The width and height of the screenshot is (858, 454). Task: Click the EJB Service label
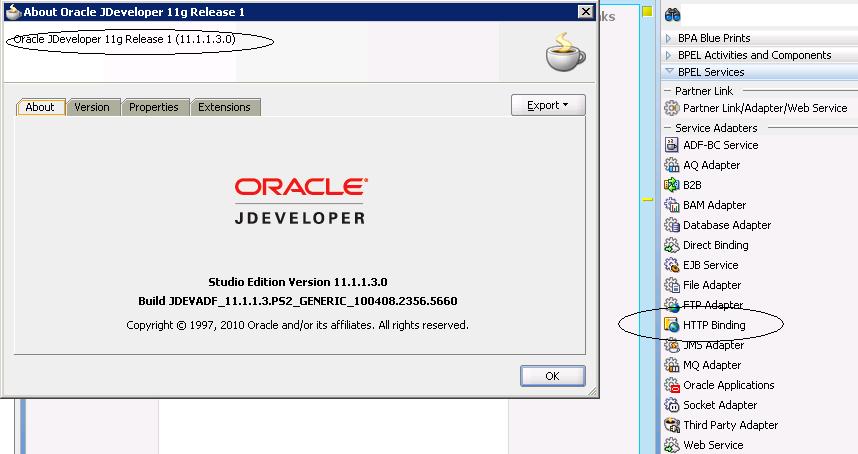[711, 265]
